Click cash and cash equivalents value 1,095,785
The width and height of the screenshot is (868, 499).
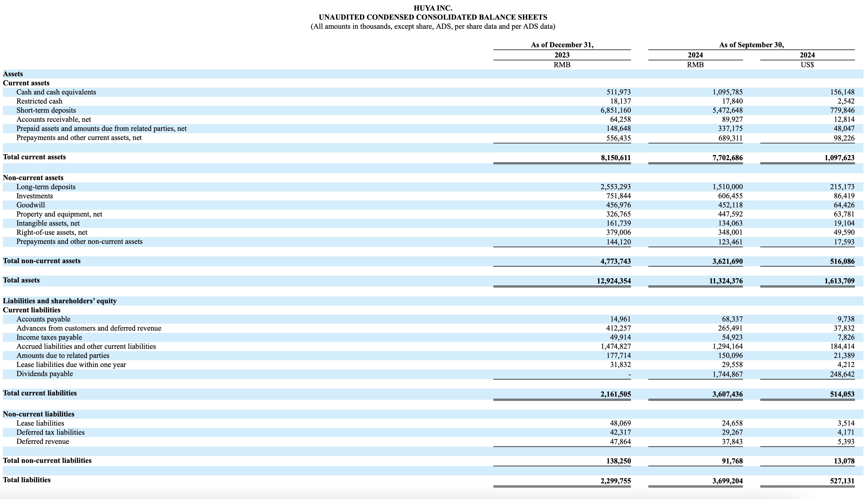728,92
